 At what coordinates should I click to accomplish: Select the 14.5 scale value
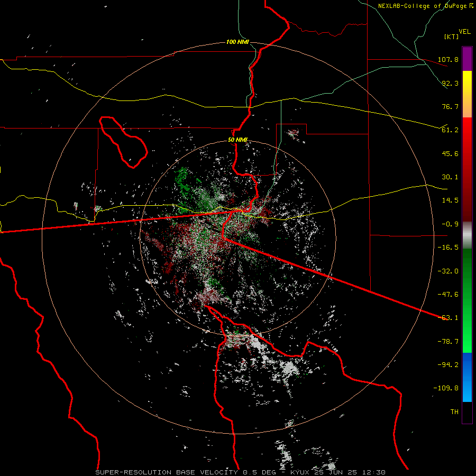click(x=450, y=200)
